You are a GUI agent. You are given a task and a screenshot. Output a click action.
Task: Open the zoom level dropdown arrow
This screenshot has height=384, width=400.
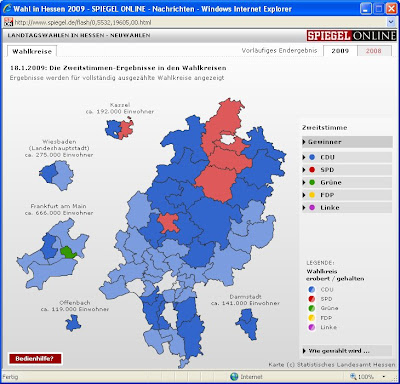tap(384, 377)
